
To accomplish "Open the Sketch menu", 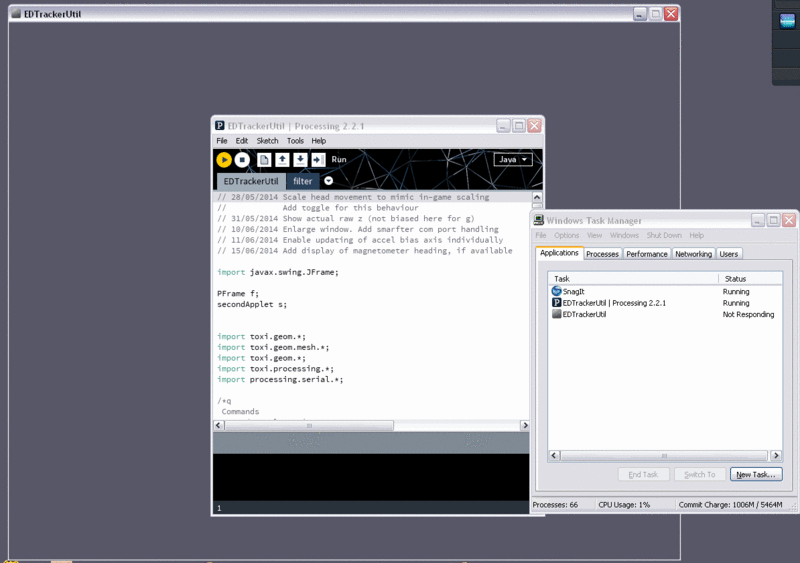I will (x=267, y=141).
